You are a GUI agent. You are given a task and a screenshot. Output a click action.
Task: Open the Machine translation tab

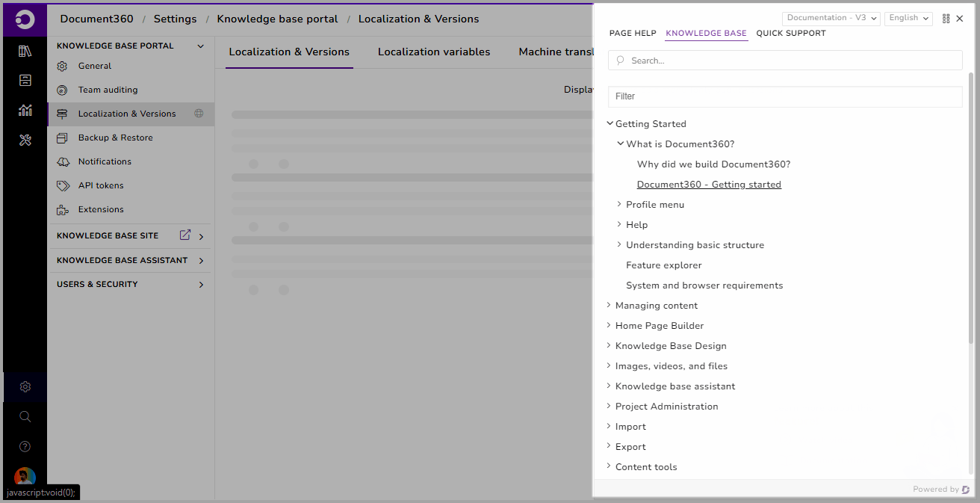click(556, 52)
